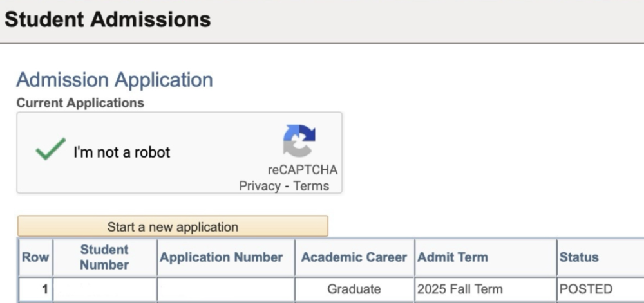
Task: Click the Admission Application heading
Action: point(115,80)
